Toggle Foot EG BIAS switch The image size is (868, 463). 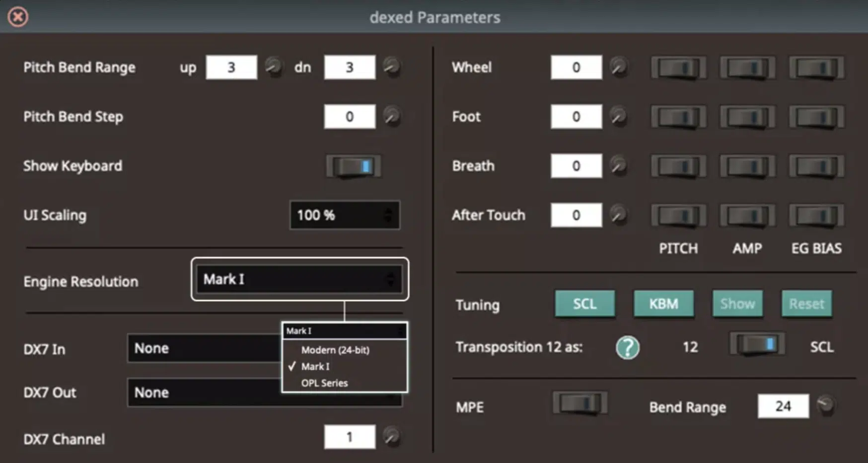pos(816,117)
